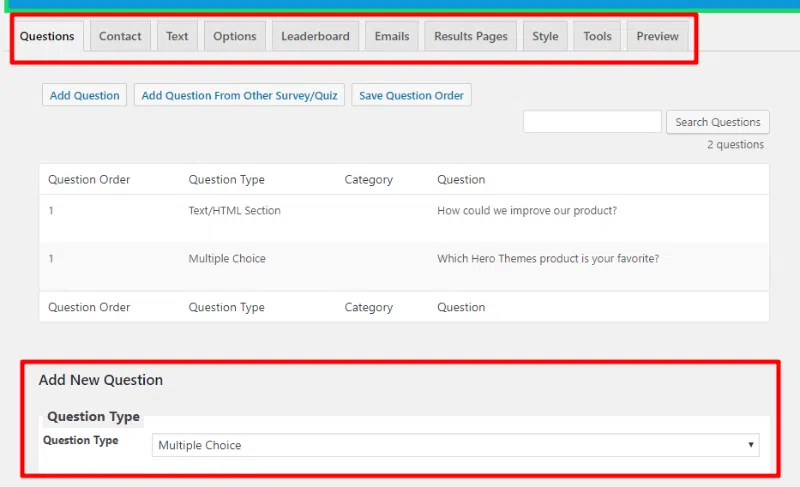Select the Tools tab
The image size is (800, 487).
tap(597, 36)
